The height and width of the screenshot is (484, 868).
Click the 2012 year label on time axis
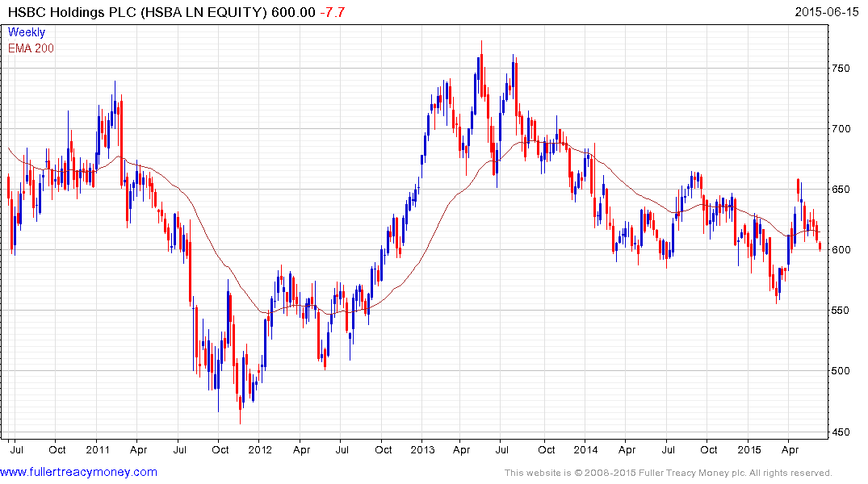(260, 449)
